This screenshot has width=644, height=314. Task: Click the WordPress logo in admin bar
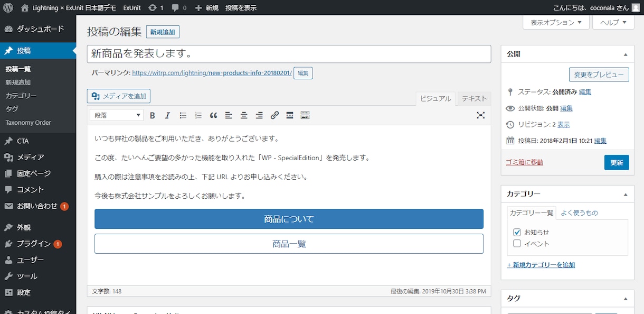(7, 8)
